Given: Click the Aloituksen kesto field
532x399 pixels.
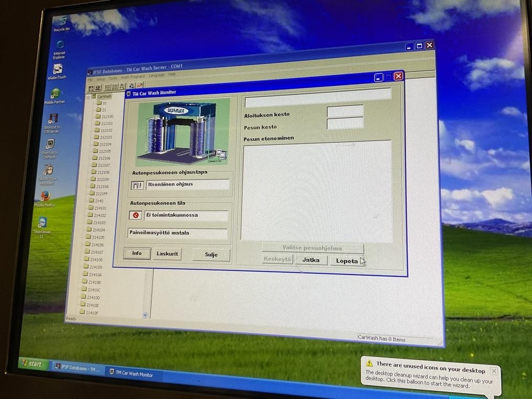Looking at the screenshot, I should (x=345, y=111).
